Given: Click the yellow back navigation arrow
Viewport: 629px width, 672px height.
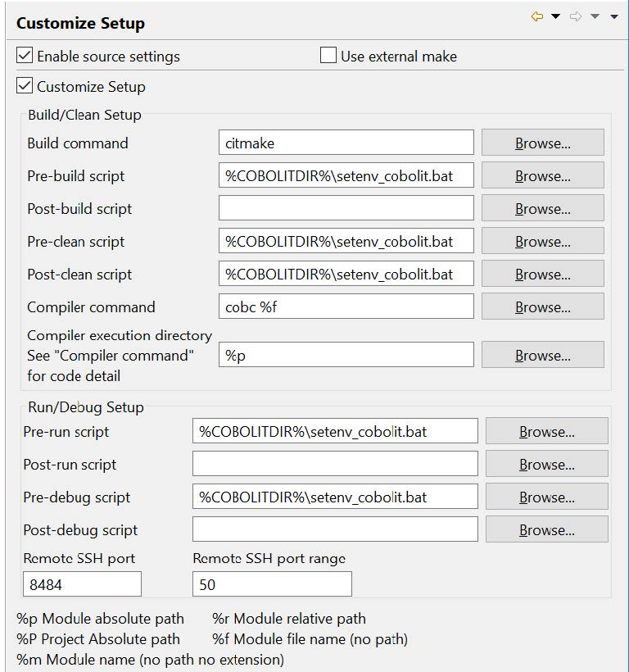Looking at the screenshot, I should point(537,16).
